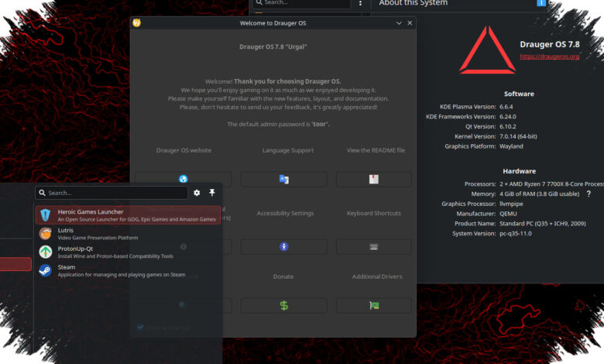Open System Settings kebab menu
Image resolution: width=604 pixels, height=364 pixels.
pyautogui.click(x=360, y=3)
